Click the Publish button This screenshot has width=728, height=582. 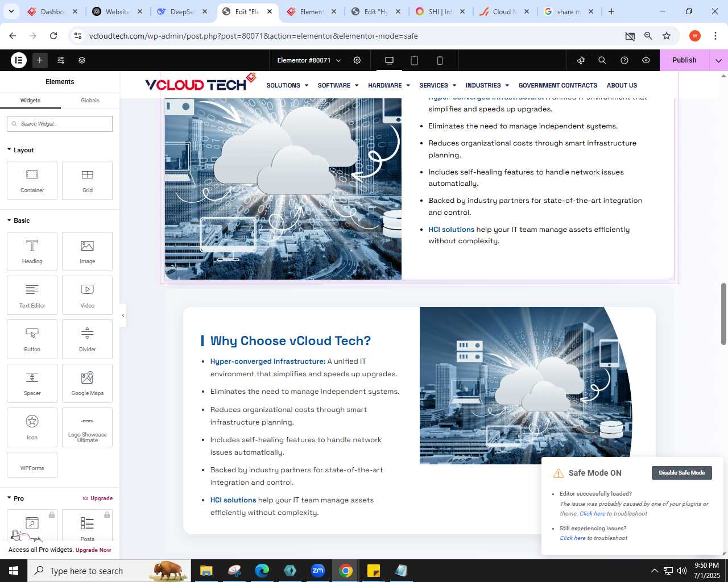point(684,60)
